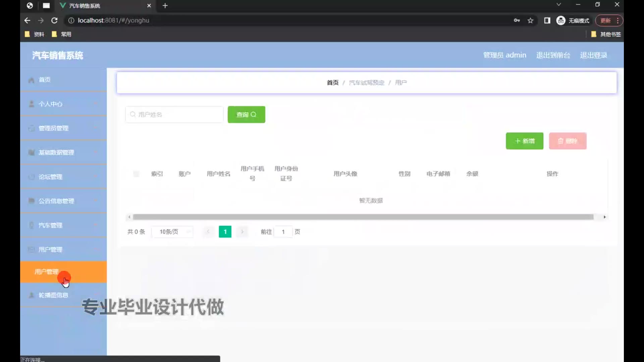The image size is (644, 362).
Task: Click the green 新增 add button
Action: [524, 141]
